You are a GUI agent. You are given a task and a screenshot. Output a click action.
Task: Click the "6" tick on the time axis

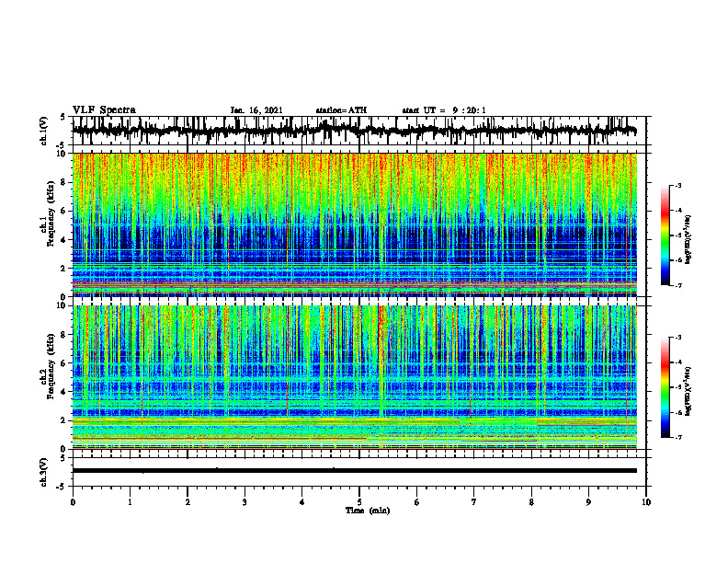[x=417, y=502]
